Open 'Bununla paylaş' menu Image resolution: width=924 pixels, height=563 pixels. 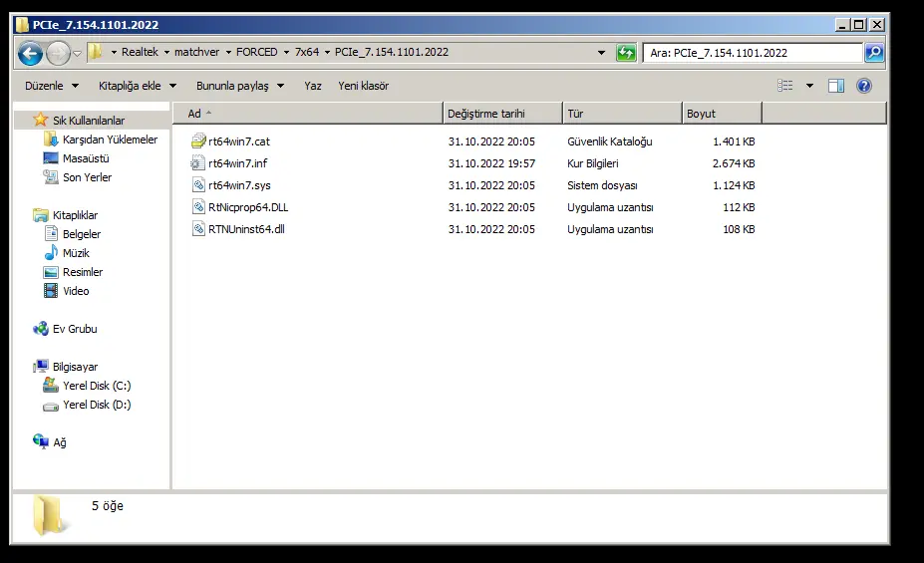click(240, 86)
